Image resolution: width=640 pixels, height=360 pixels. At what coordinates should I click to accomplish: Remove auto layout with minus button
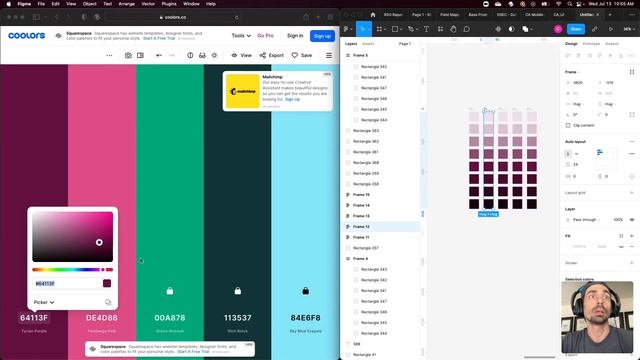632,142
